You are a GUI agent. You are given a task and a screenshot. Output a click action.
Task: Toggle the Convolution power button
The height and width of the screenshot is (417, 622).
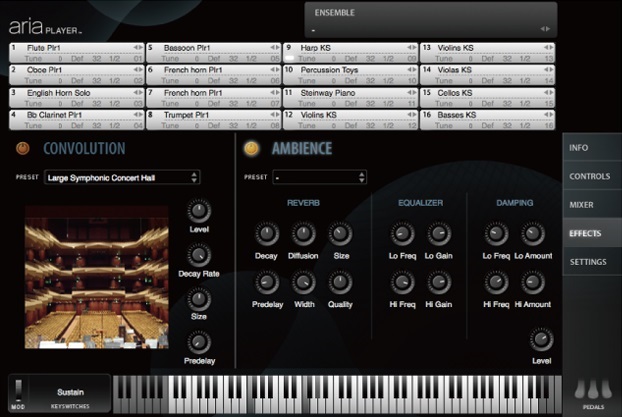pos(23,148)
